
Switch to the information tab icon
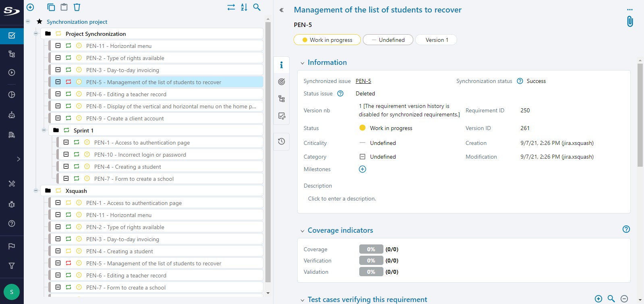(282, 65)
